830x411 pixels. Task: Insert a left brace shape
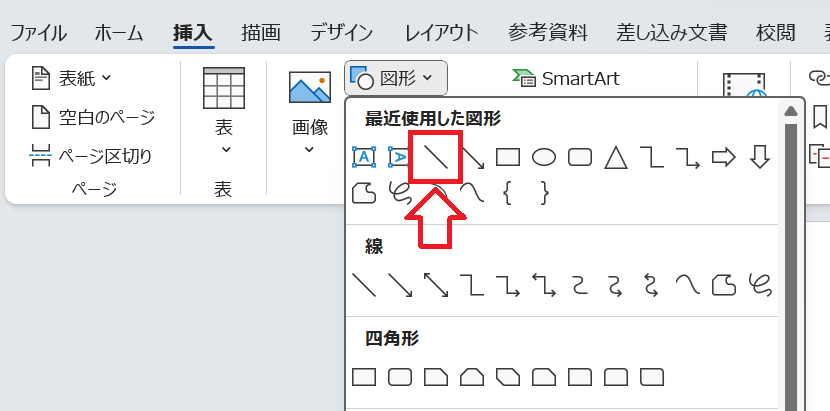[x=508, y=193]
